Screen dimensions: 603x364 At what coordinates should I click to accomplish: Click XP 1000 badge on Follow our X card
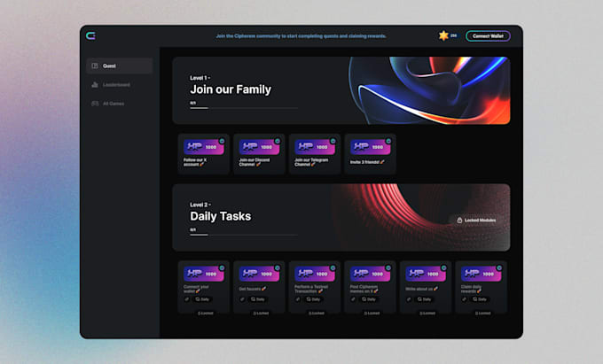point(203,147)
